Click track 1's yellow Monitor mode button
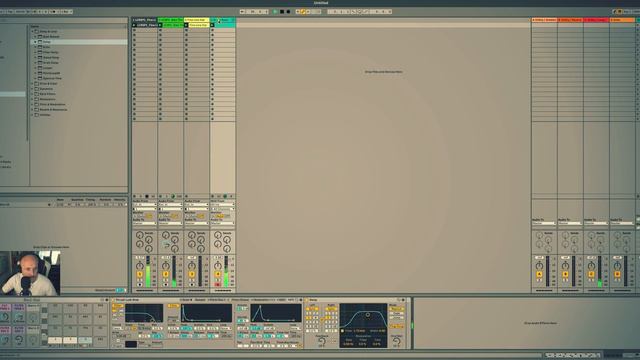The width and height of the screenshot is (640, 360). 149,216
